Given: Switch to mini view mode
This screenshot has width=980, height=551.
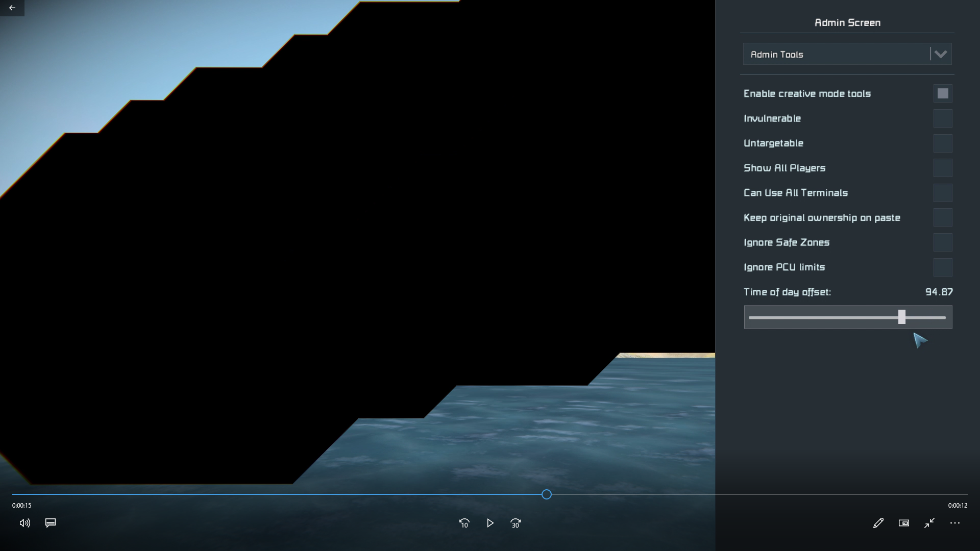Looking at the screenshot, I should click(x=904, y=523).
